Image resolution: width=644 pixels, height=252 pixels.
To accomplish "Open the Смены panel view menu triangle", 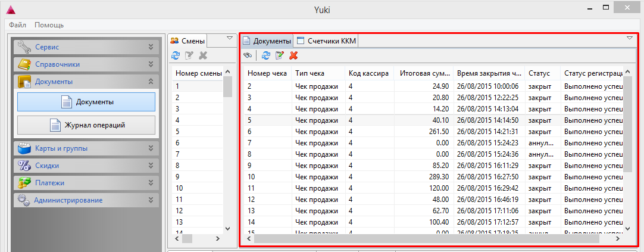I will tap(230, 38).
